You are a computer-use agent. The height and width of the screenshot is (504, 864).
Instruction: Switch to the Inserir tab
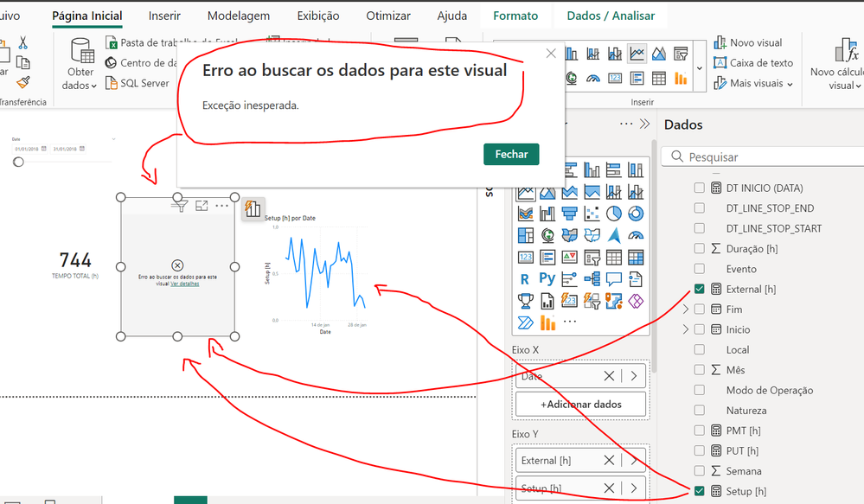164,16
